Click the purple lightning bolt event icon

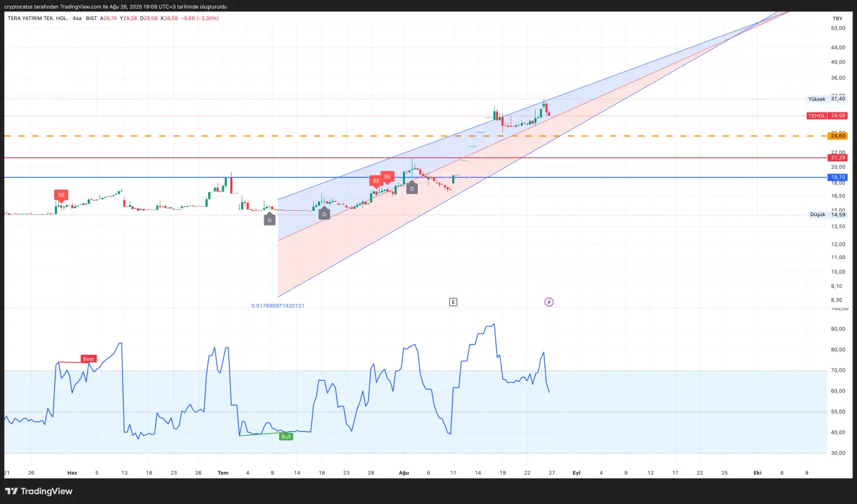549,302
